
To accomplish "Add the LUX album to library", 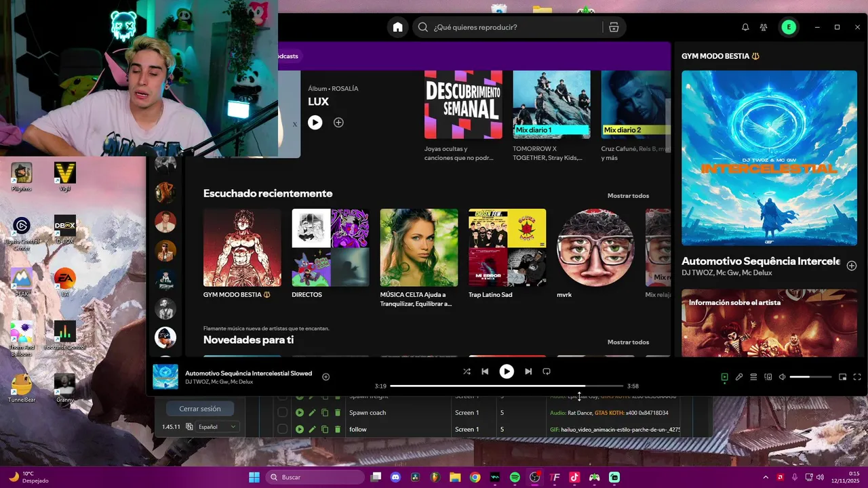I will point(338,123).
